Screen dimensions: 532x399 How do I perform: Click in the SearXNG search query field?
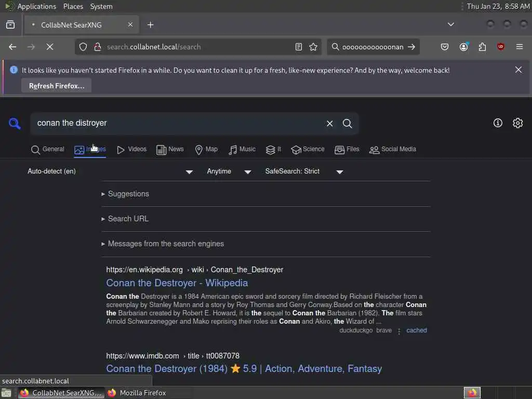tap(177, 123)
